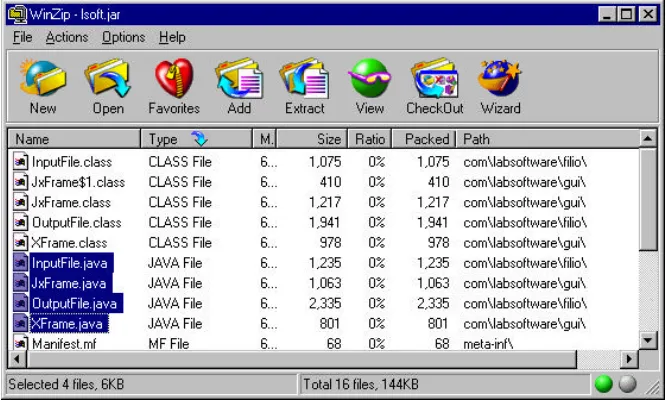This screenshot has width=666, height=406.
Task: Select the InputFile.java file name
Action: (70, 263)
